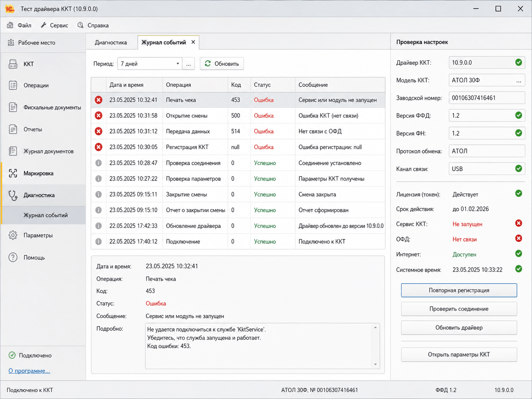Click the Подробно scrollbar up arrow

click(375, 327)
